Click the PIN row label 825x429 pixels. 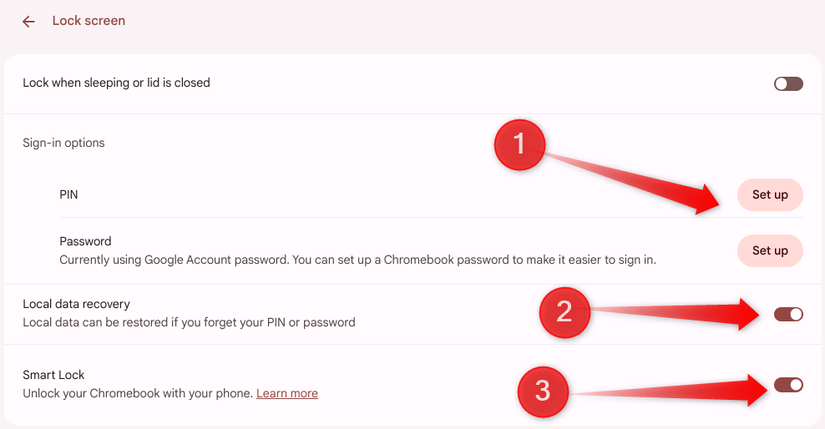(x=69, y=195)
